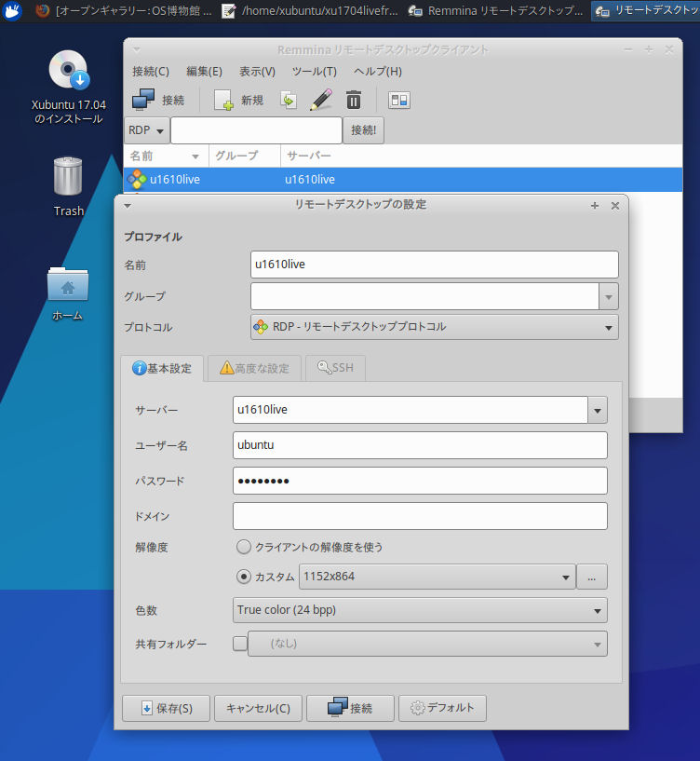700x761 pixels.
Task: Click the パスワード password field
Action: 420,481
